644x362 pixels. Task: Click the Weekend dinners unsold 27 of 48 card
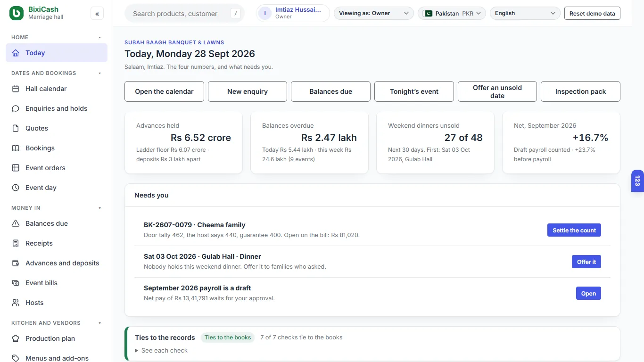coord(435,142)
